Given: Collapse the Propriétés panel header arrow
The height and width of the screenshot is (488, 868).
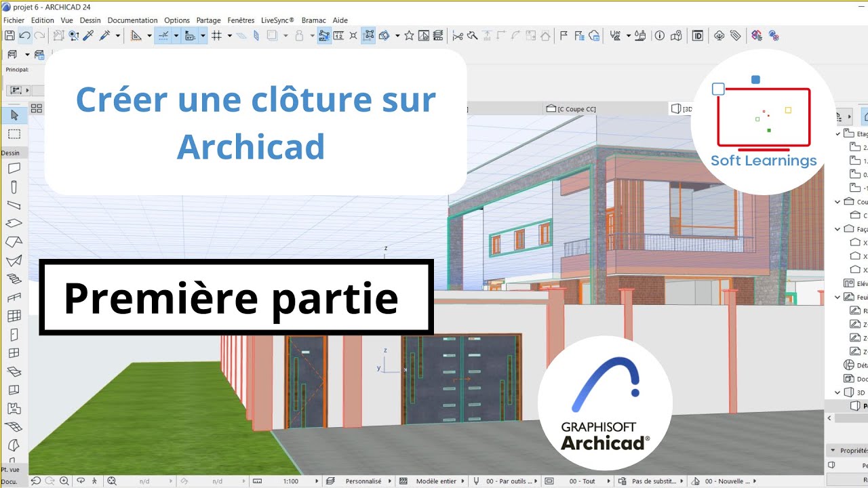Looking at the screenshot, I should click(x=833, y=450).
